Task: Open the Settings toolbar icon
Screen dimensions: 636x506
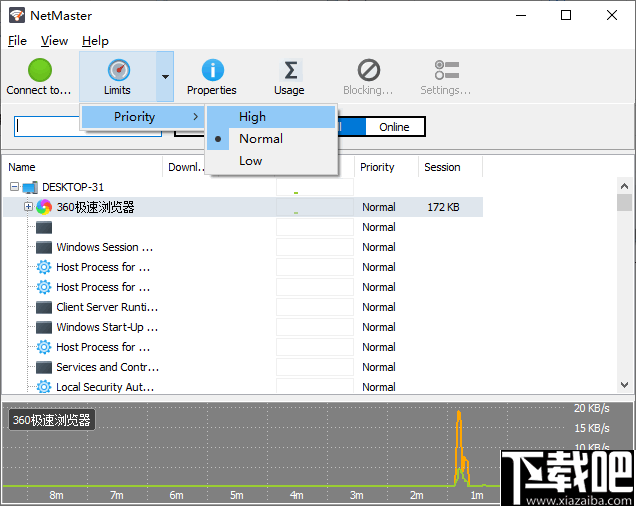Action: pos(447,70)
